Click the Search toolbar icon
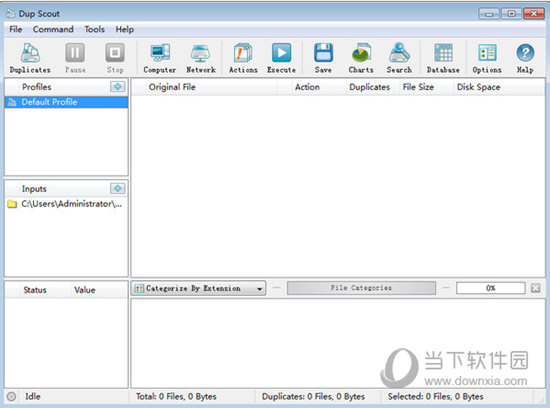 (399, 53)
